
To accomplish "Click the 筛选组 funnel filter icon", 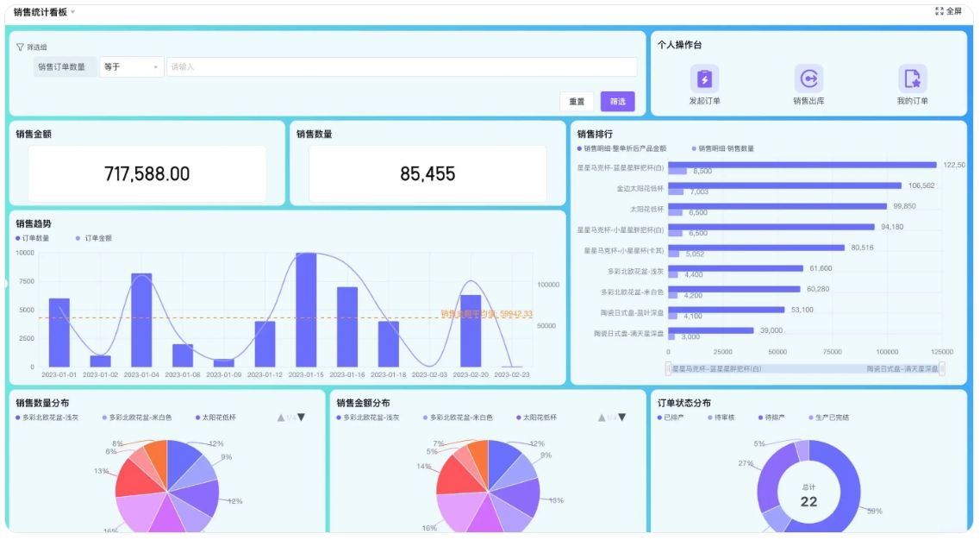I will [20, 47].
